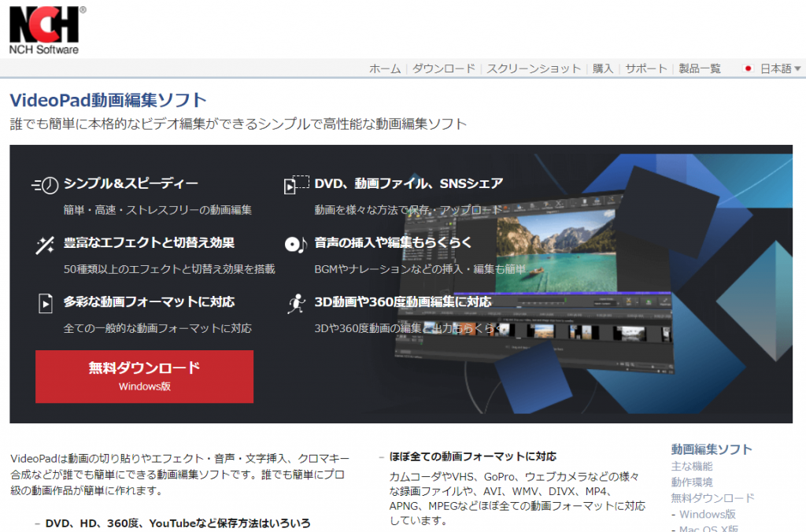The height and width of the screenshot is (532, 806).
Task: Go to ホーム in navigation bar
Action: [x=384, y=68]
